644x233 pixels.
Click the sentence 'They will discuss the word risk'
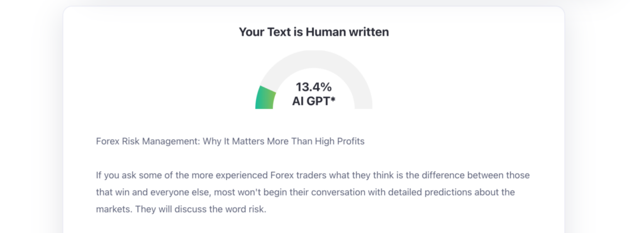pos(201,209)
